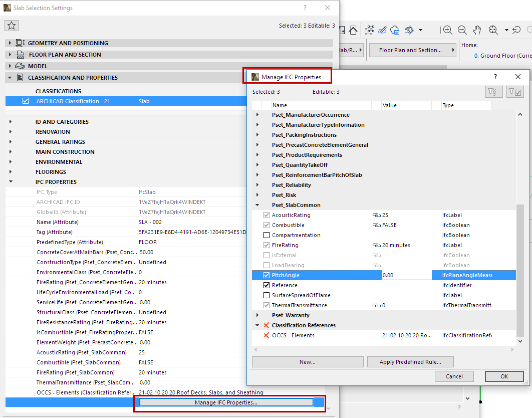
Task: Click the zoom out magnifier icon
Action: click(x=462, y=30)
